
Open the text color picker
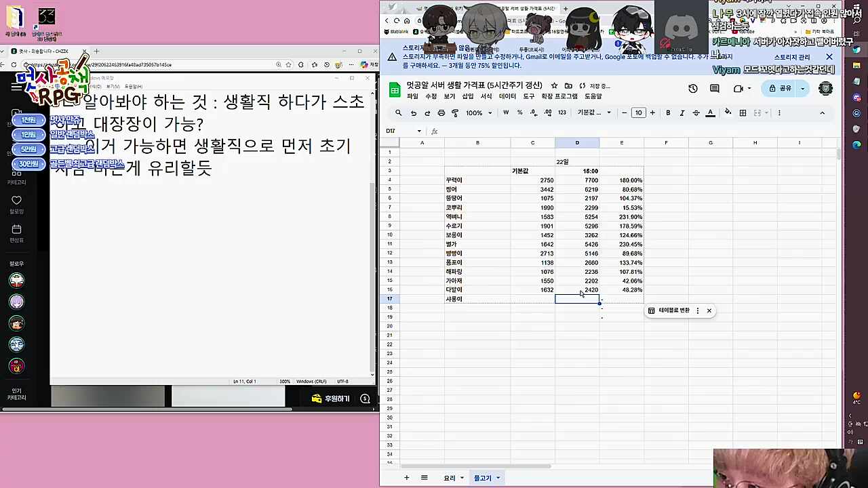[x=711, y=113]
